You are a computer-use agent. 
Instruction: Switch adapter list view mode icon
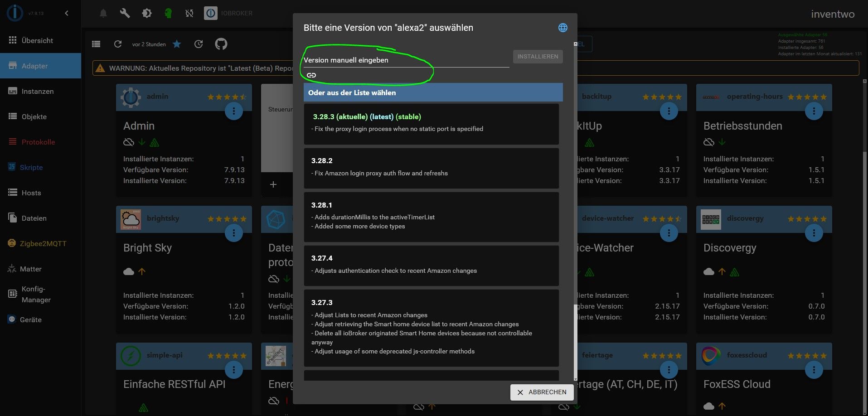click(x=96, y=44)
